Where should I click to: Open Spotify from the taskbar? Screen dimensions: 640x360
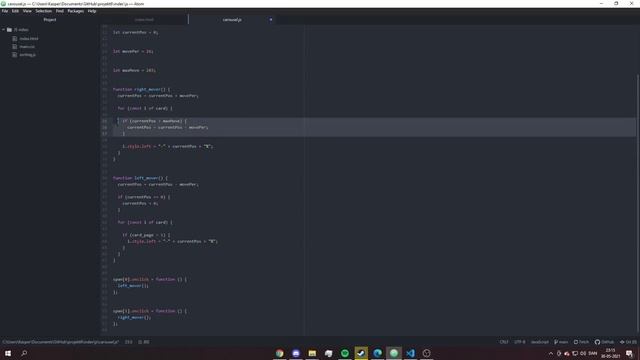tap(345, 353)
